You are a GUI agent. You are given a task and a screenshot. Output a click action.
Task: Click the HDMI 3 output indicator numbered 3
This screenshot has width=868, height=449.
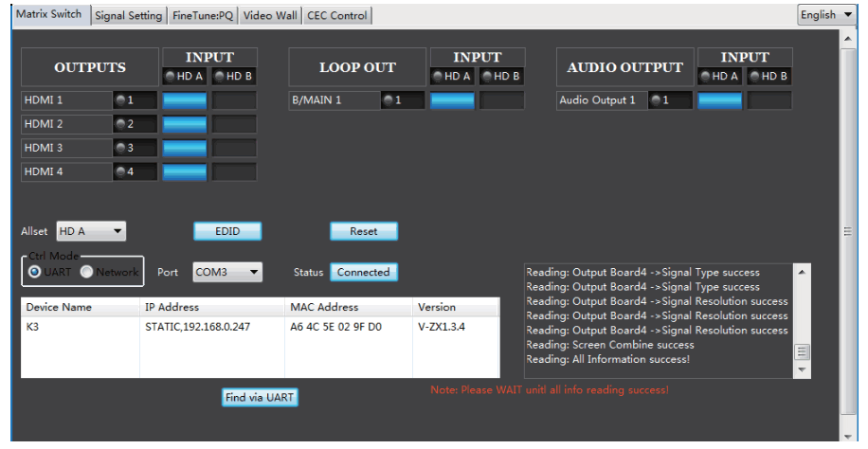tap(136, 148)
